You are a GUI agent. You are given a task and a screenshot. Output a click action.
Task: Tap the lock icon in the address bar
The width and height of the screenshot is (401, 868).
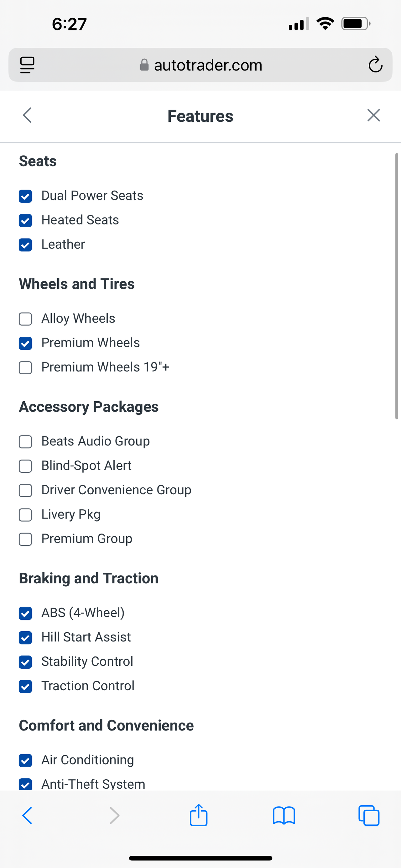tap(144, 65)
